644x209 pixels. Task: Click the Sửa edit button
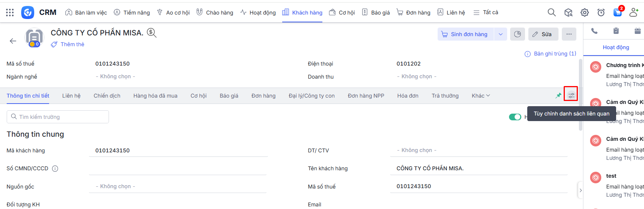[x=543, y=34]
